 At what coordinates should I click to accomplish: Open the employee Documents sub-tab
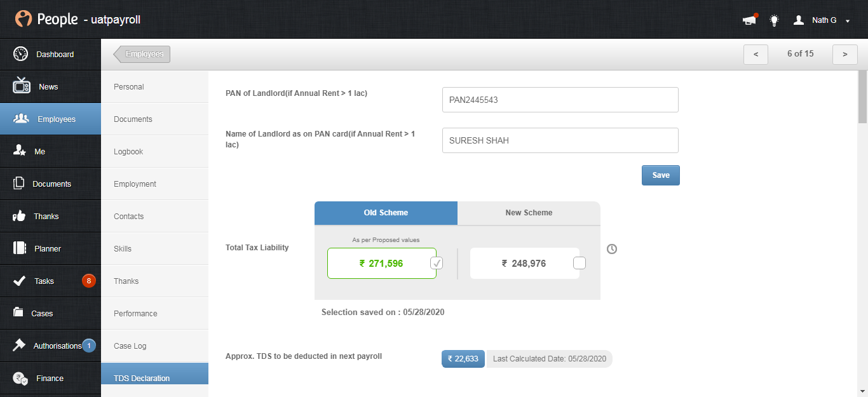point(154,119)
